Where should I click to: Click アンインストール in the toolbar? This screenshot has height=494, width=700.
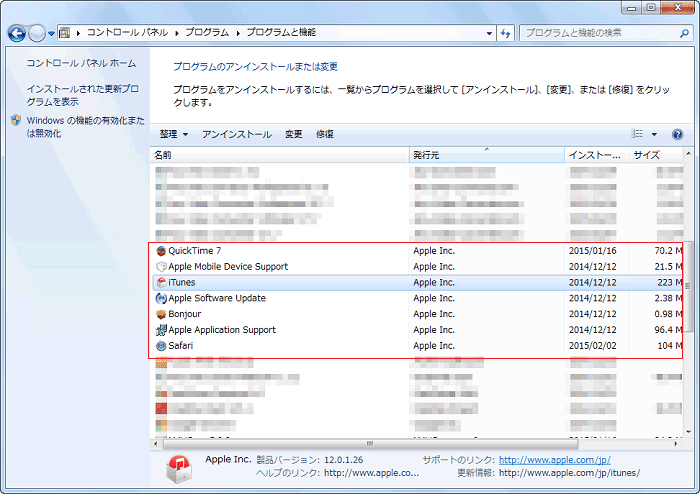tap(237, 134)
